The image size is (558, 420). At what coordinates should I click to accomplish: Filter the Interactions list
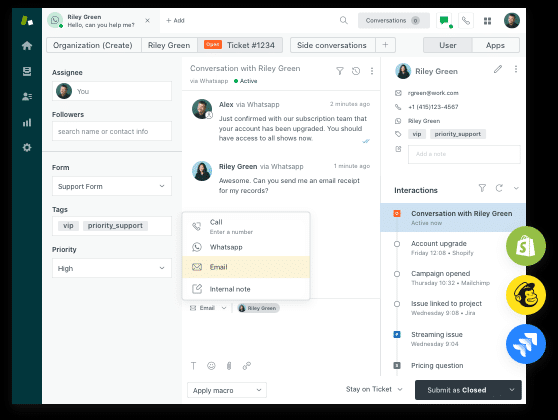482,188
